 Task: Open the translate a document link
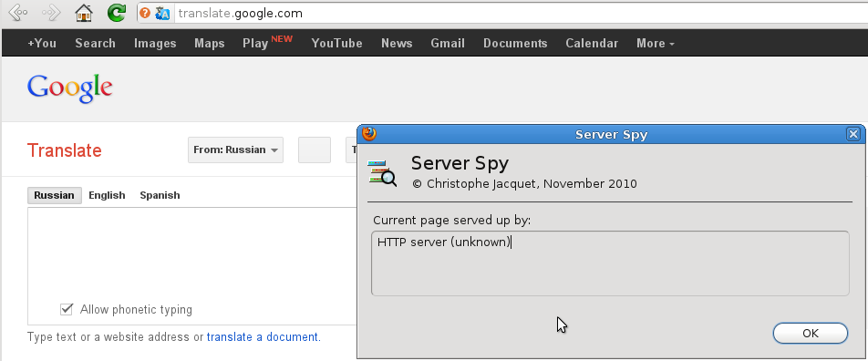263,336
